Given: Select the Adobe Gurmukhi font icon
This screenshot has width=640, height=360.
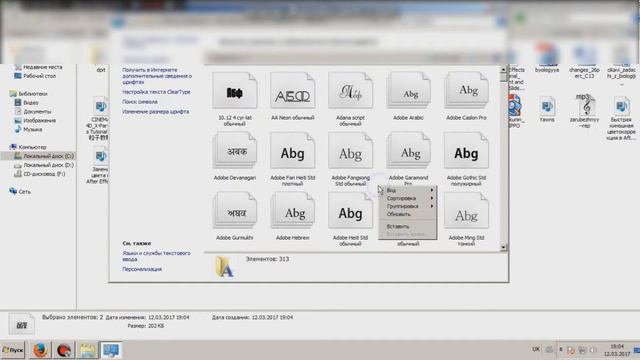Looking at the screenshot, I should tap(235, 211).
